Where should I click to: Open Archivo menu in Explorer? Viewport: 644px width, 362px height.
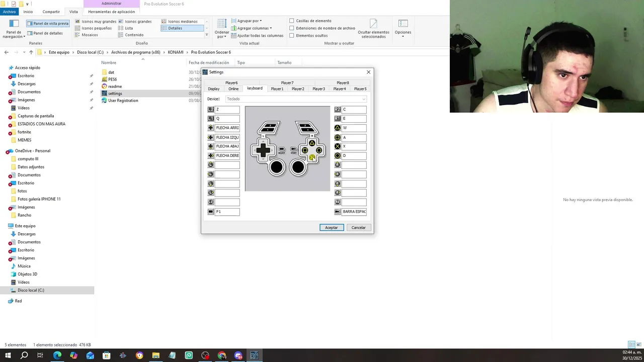[x=9, y=12]
